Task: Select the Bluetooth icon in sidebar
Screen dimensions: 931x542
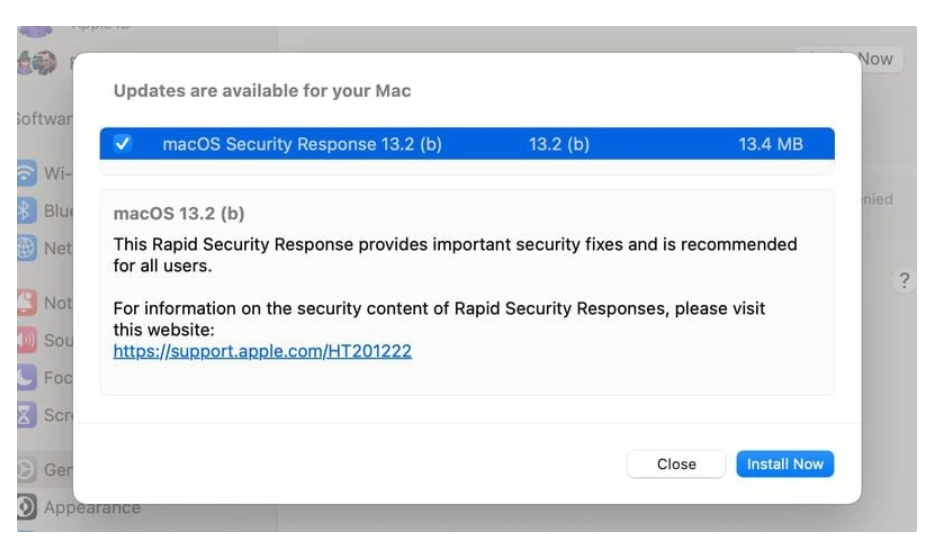Action: point(26,210)
